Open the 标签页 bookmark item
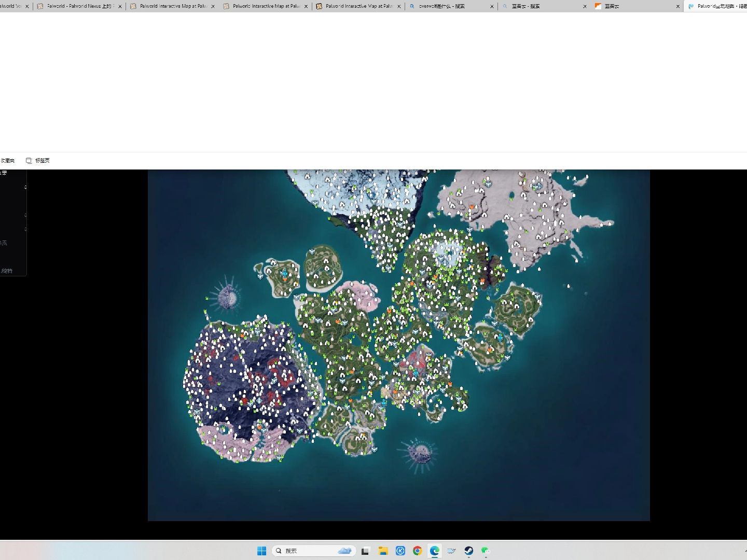This screenshot has width=747, height=560. [38, 161]
